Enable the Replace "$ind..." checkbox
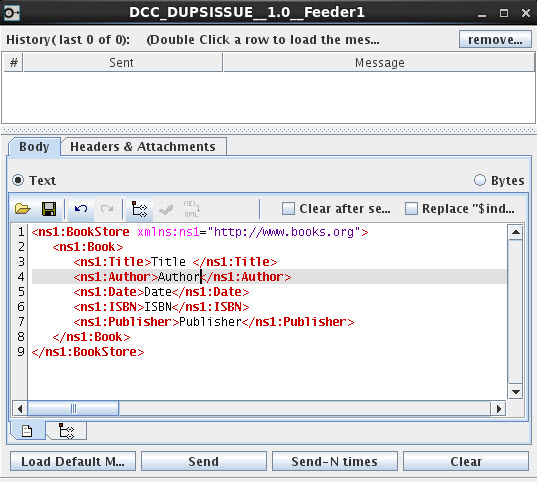The width and height of the screenshot is (537, 482). [x=411, y=209]
